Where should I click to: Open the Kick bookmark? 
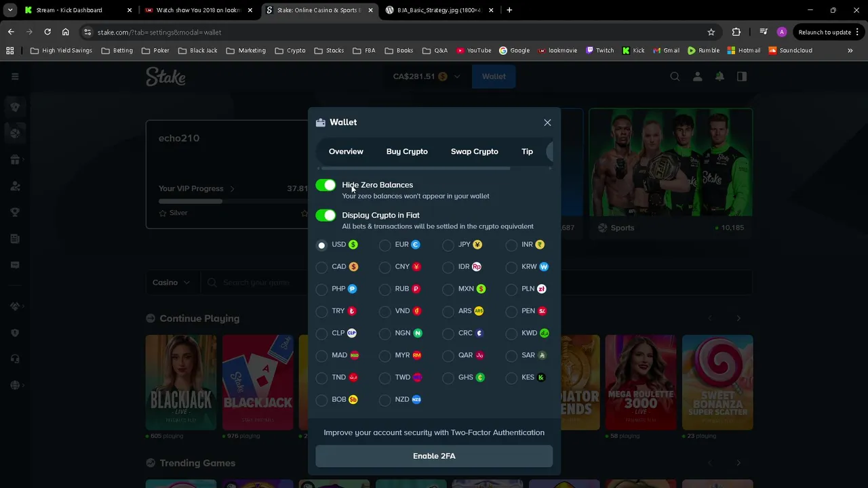pos(633,50)
